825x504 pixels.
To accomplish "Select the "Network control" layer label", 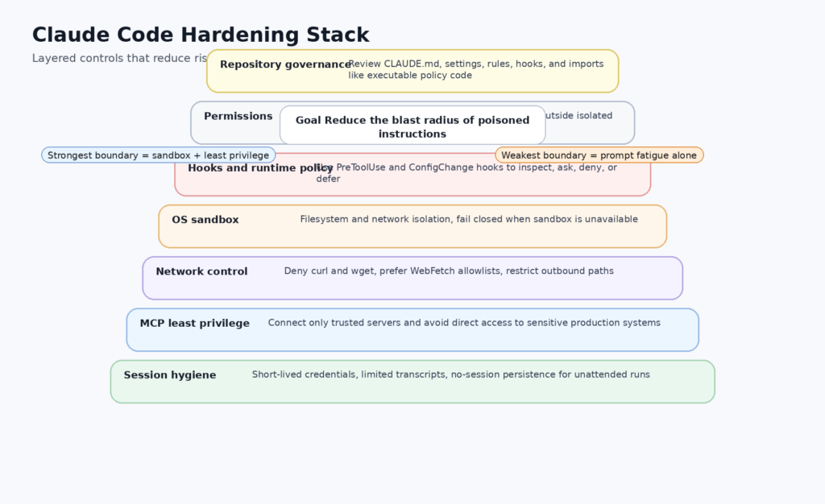I will (x=201, y=271).
